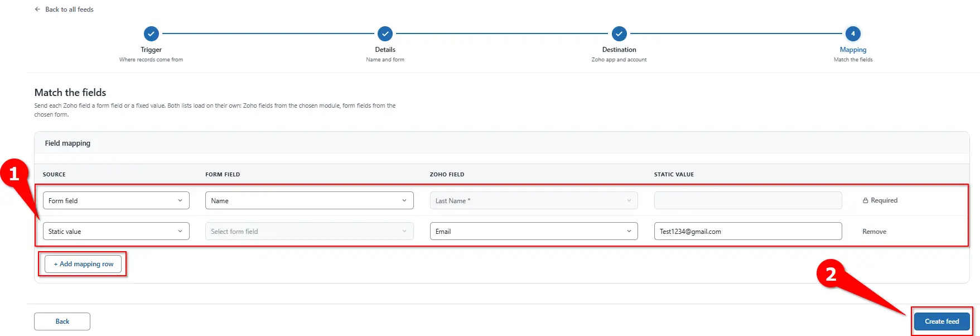Click the Field mapping panel header

tap(502, 143)
